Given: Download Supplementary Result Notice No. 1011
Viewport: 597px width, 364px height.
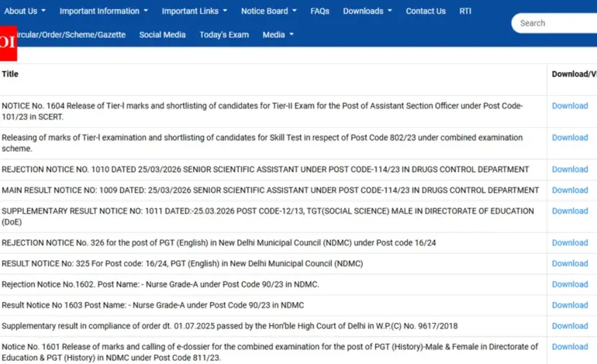Looking at the screenshot, I should coord(570,211).
